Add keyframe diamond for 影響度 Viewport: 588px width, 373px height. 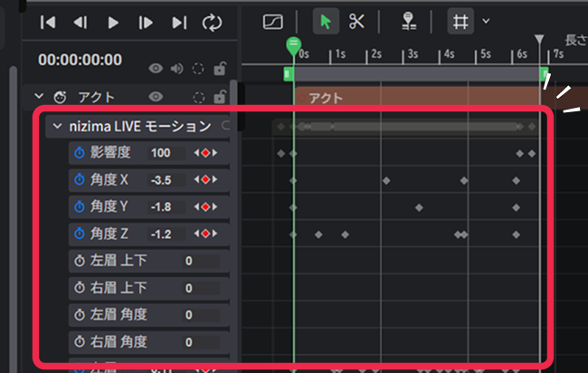coord(205,153)
